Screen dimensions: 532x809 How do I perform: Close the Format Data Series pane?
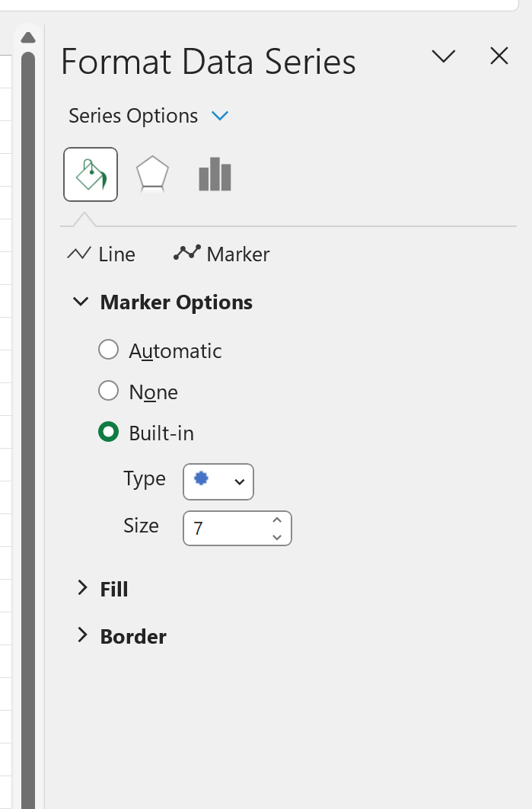coord(499,56)
